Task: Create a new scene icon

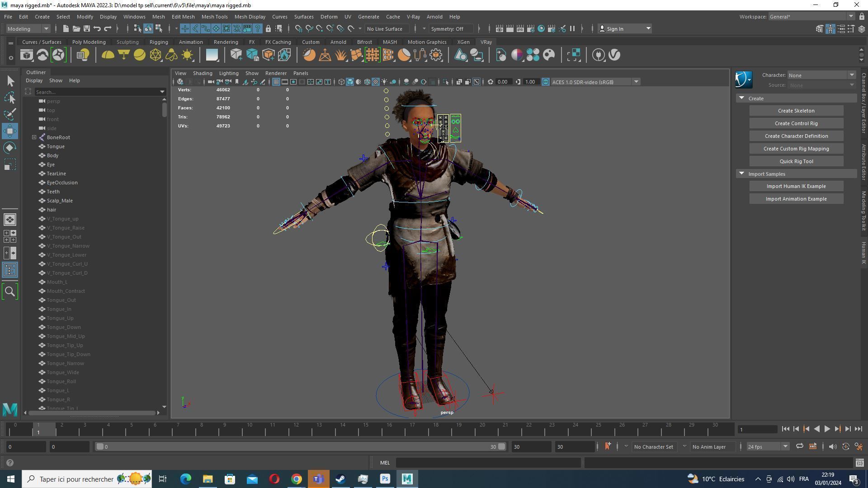Action: point(66,28)
